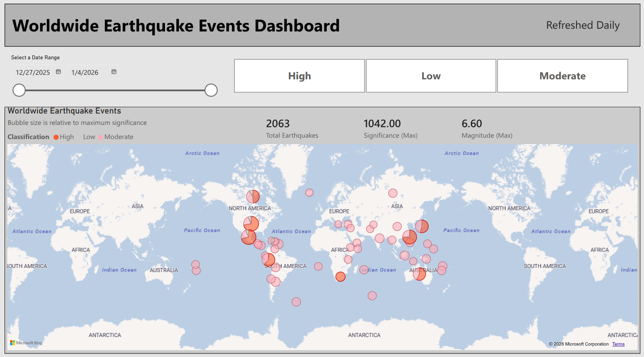Viewport: 644px width, 357px height.
Task: Click the right date range slider handle
Action: (x=211, y=90)
